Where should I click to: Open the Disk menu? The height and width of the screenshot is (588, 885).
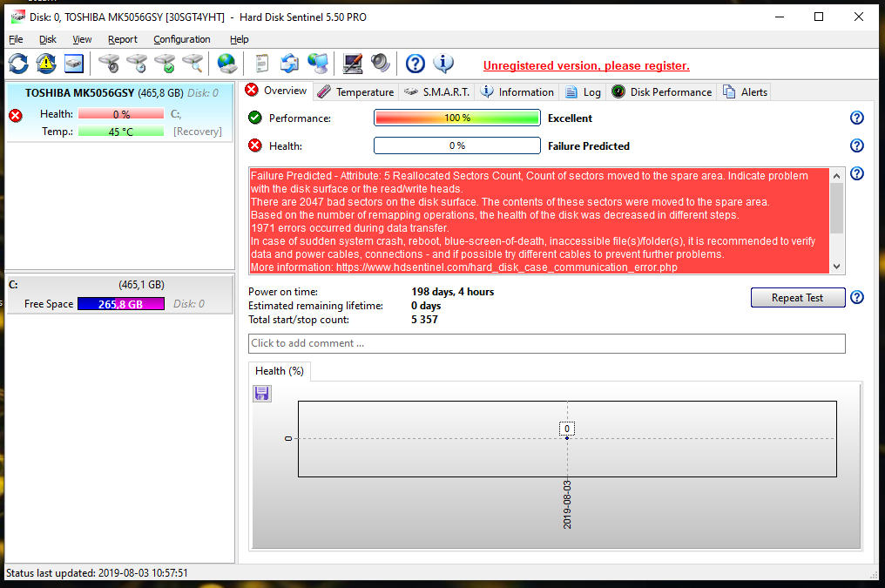[x=48, y=39]
